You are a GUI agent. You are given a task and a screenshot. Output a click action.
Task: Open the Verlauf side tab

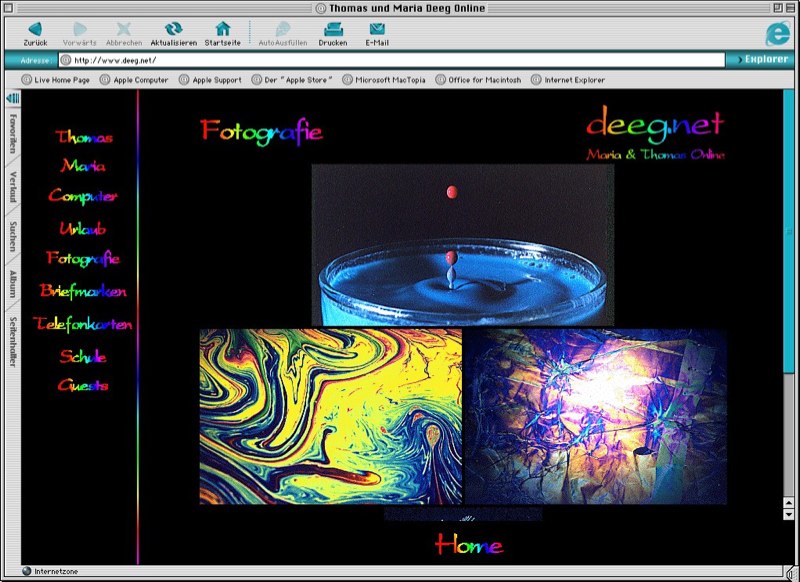[13, 187]
